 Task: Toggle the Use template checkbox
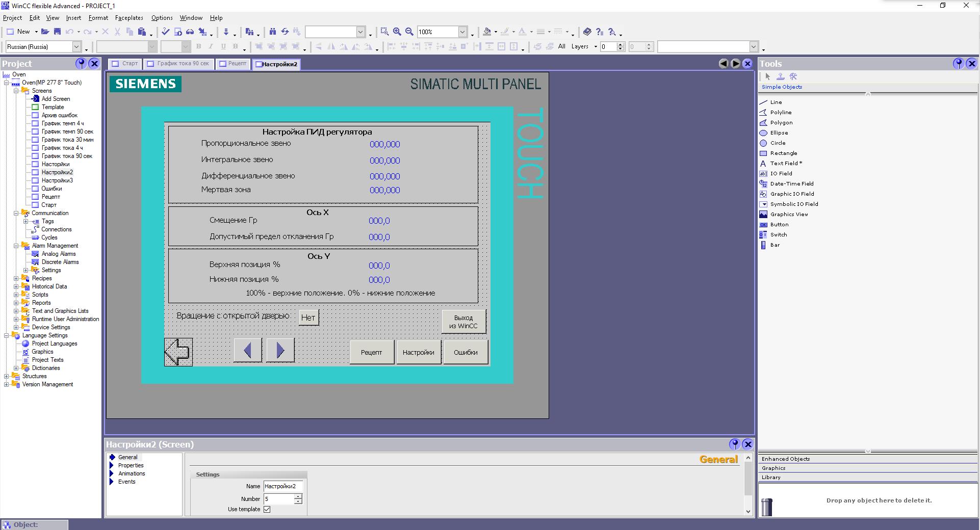pos(267,509)
